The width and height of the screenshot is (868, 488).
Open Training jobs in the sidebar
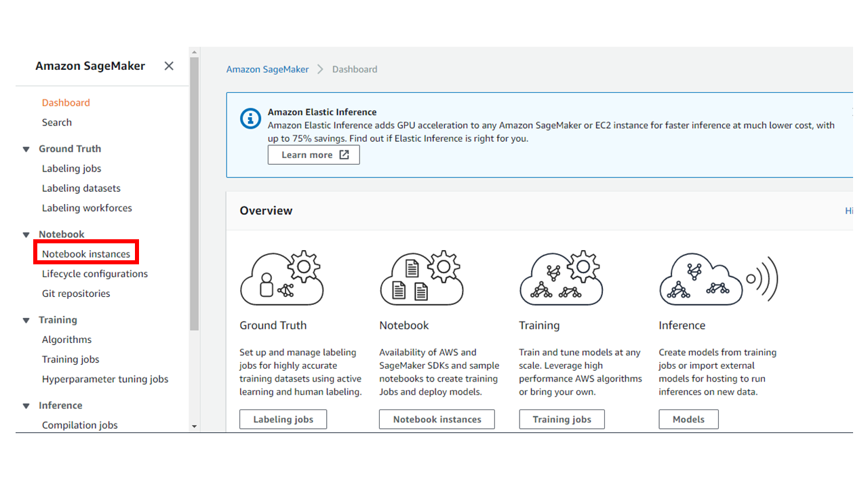(71, 359)
